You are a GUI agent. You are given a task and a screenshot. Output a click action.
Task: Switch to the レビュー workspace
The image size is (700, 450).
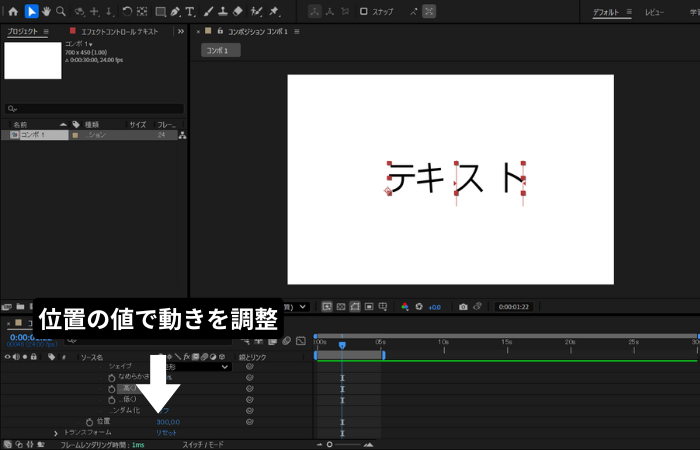pyautogui.click(x=654, y=12)
